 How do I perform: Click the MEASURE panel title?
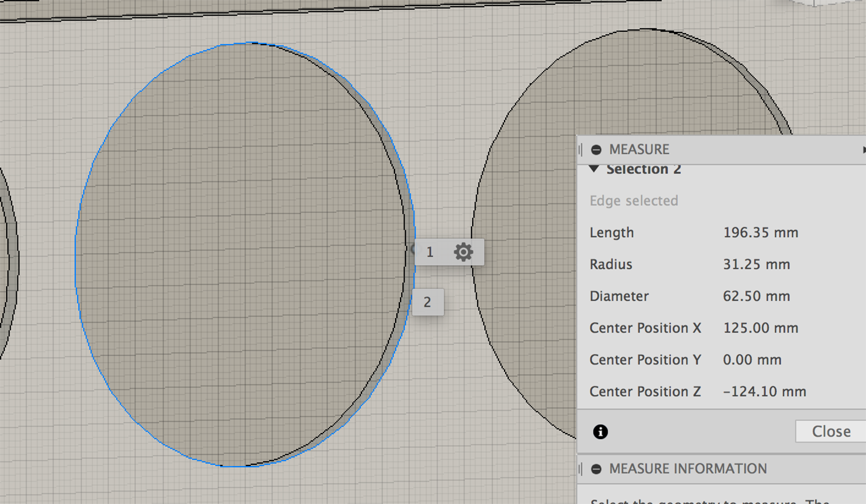click(x=639, y=150)
